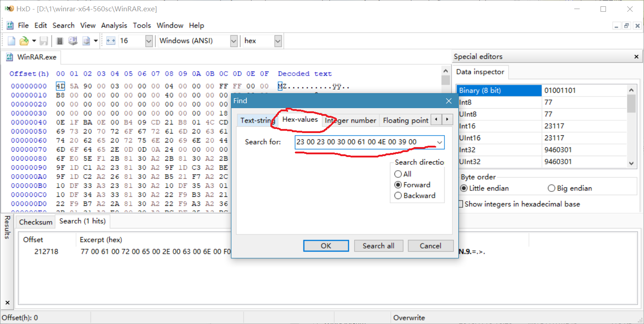
Task: Click the Data inspector vertical scrollbar
Action: coord(631,127)
